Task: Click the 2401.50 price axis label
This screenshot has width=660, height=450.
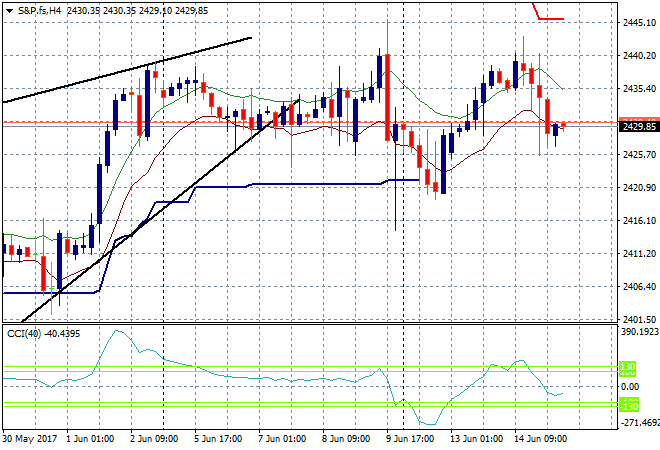Action: coord(639,320)
